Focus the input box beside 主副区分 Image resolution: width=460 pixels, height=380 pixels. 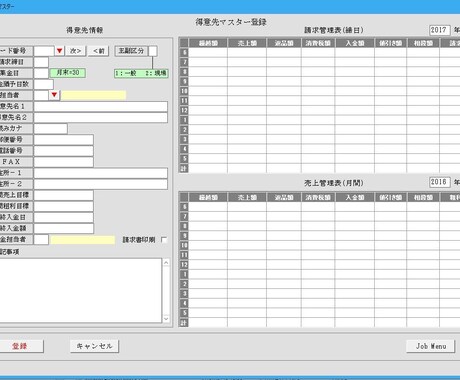coord(153,51)
